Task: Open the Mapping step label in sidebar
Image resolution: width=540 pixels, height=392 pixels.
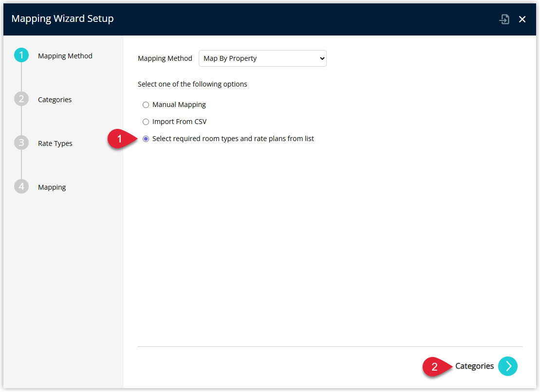Action: 52,187
